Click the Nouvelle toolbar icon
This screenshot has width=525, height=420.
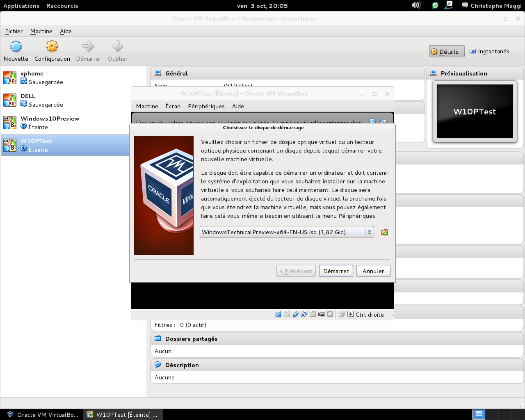coord(16,51)
